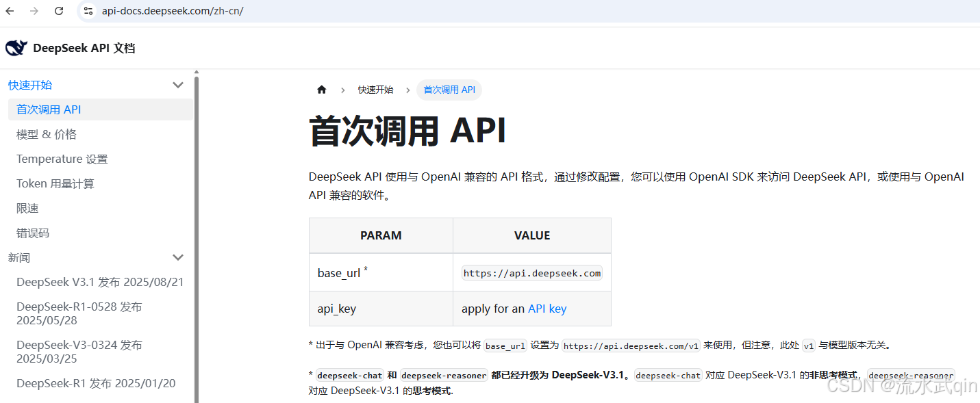Collapse the 新闻 section chevron
Viewport: 980px width, 403px height.
point(178,257)
